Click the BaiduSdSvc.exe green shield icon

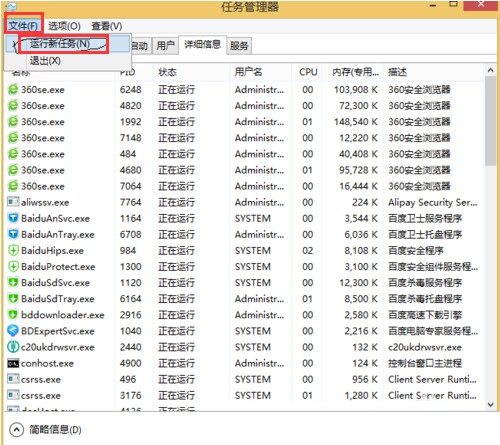tap(13, 282)
